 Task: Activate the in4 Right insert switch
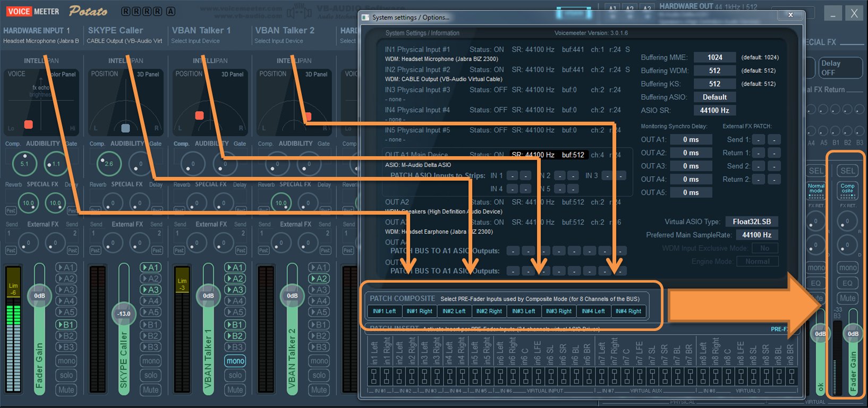click(462, 377)
